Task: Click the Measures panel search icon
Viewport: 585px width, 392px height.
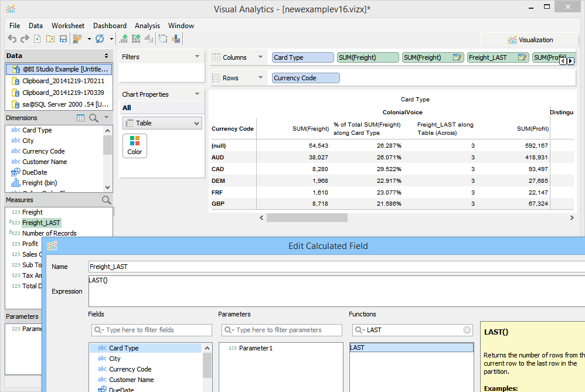Action: 106,200
